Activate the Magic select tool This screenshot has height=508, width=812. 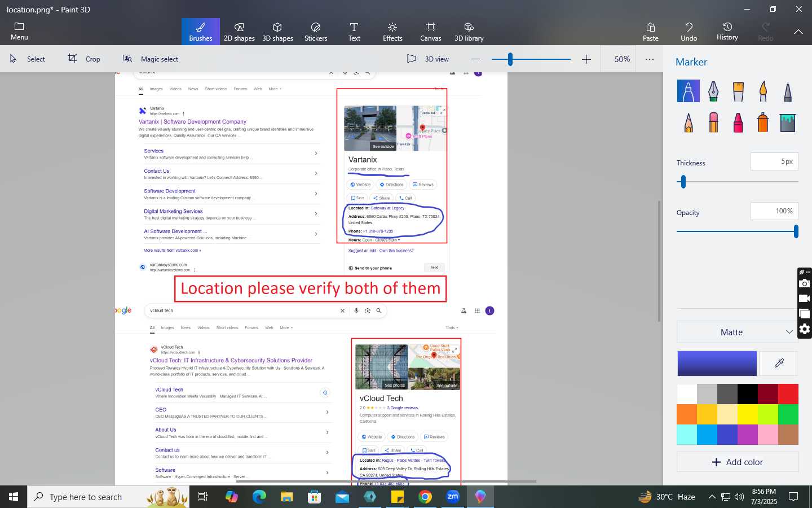[x=151, y=59]
